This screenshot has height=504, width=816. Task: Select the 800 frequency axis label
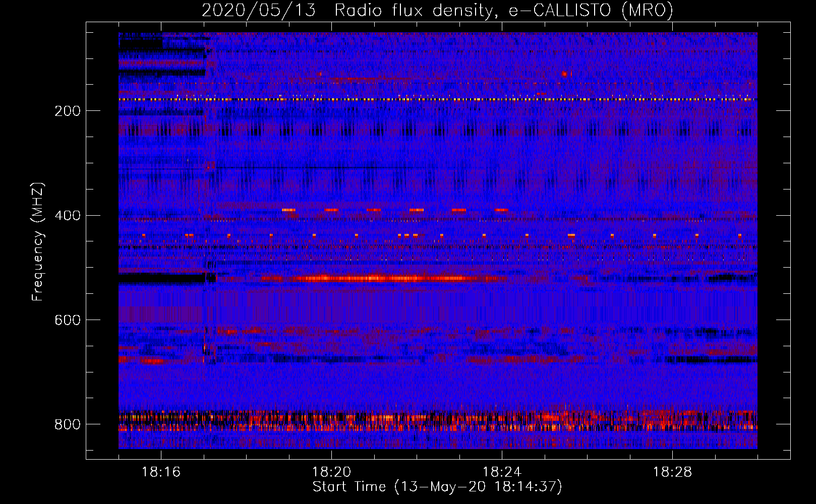point(67,425)
